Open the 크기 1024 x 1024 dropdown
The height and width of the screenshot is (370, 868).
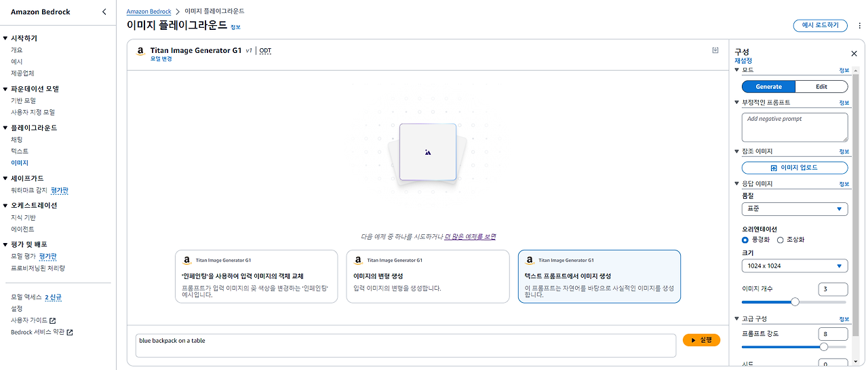[795, 266]
